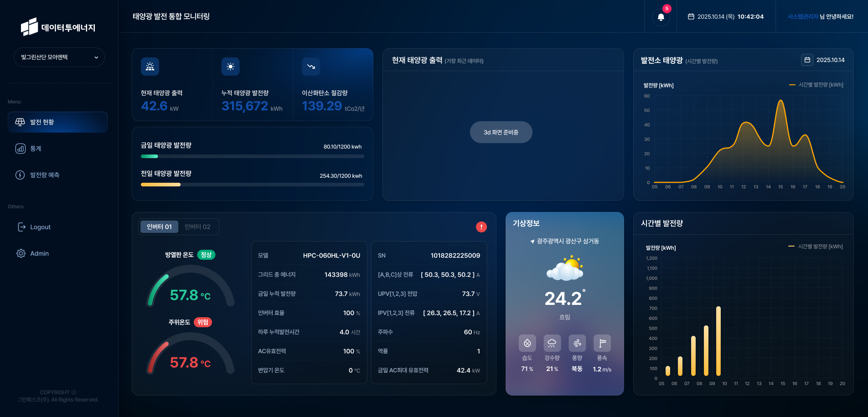Click the 풍향 wind direction icon
The image size is (868, 417).
pos(577,343)
